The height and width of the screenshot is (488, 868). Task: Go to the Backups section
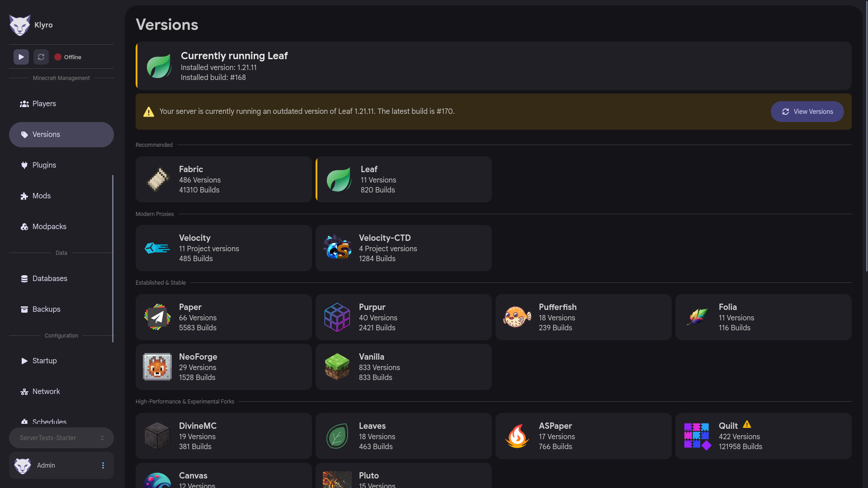[x=61, y=310]
